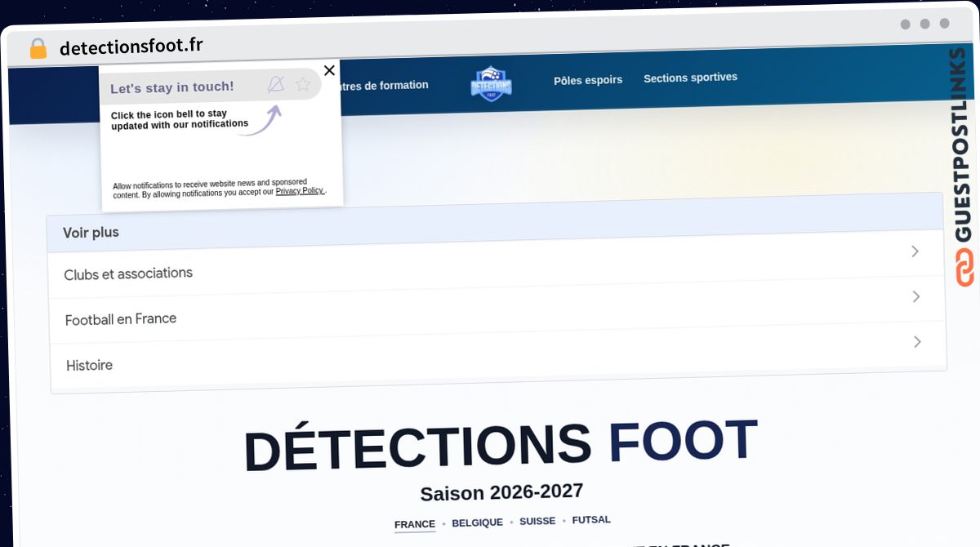Open the Privacy Policy link
Image resolution: width=980 pixels, height=547 pixels.
[300, 191]
